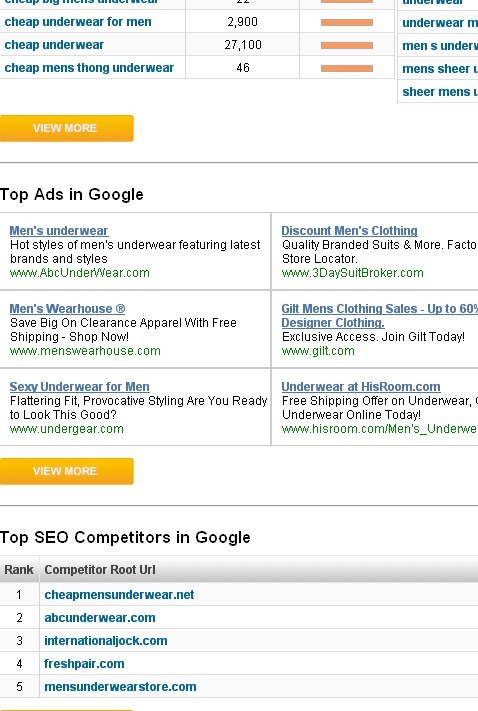Click the 'cheap underwear' keyword link
Viewport: 478px width, 711px height.
(54, 45)
